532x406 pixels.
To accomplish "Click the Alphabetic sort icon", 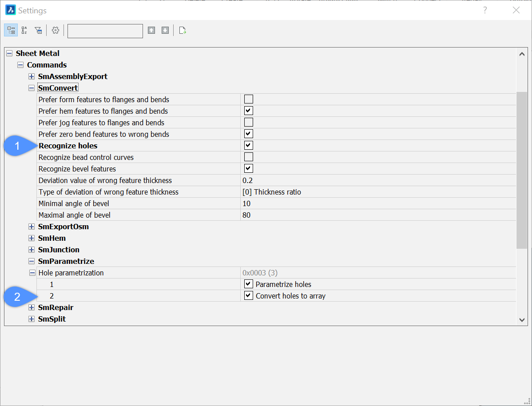I will pyautogui.click(x=24, y=30).
